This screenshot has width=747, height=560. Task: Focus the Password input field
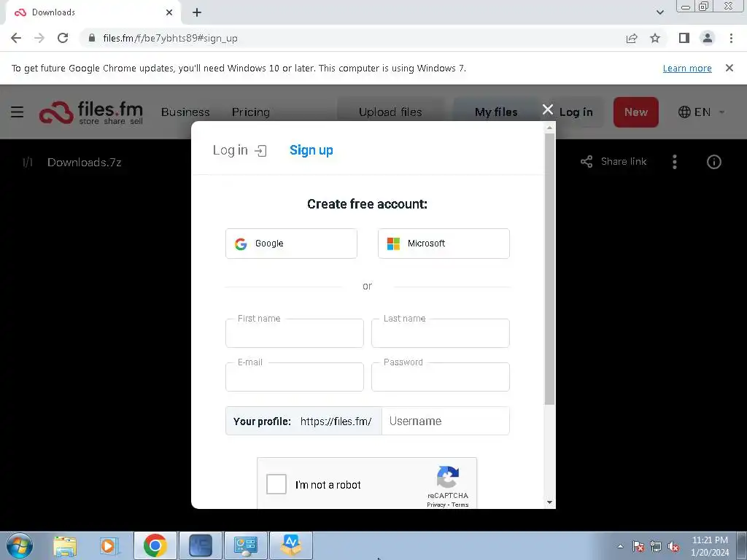click(440, 377)
